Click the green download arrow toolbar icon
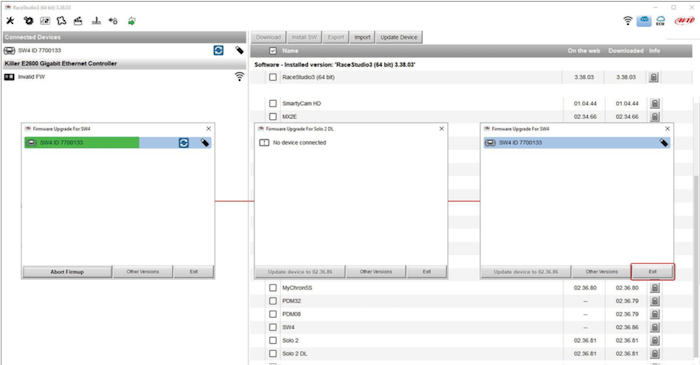The image size is (700, 365). coord(132,21)
